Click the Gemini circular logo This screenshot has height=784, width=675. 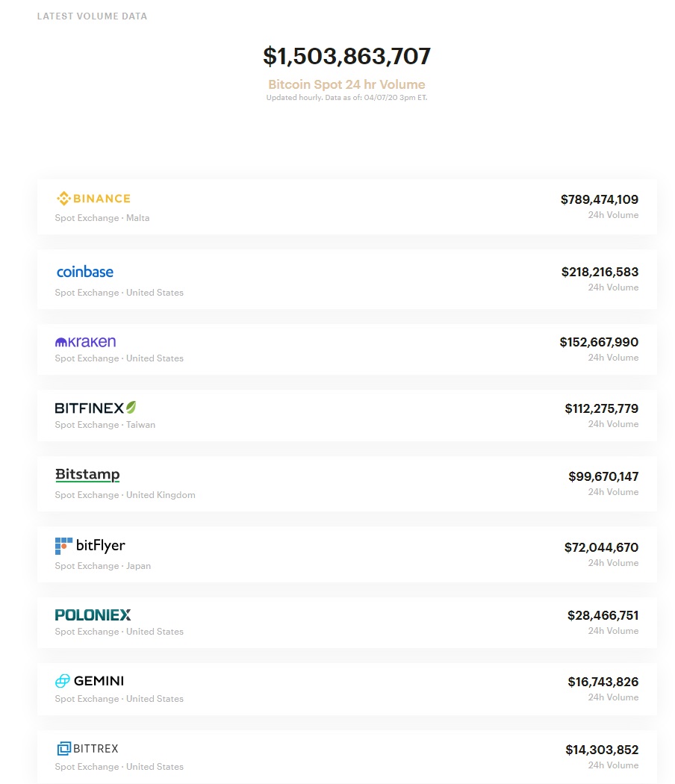coord(62,681)
